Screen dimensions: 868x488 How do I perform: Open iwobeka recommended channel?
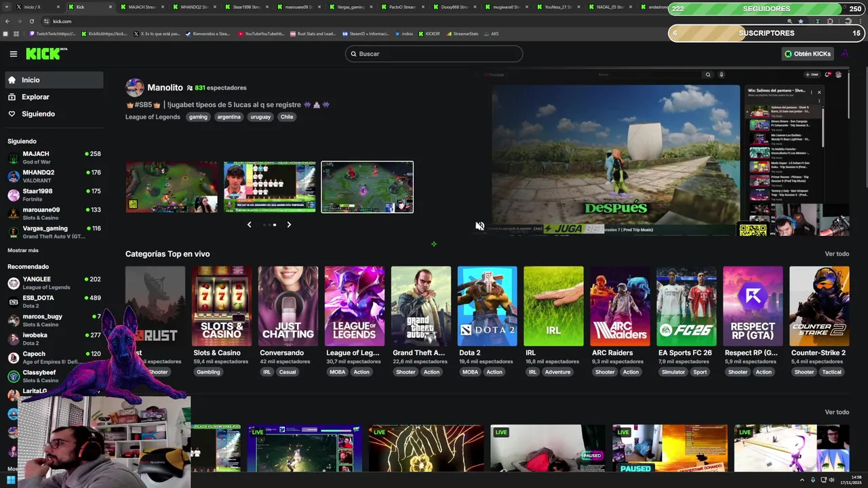tap(54, 339)
